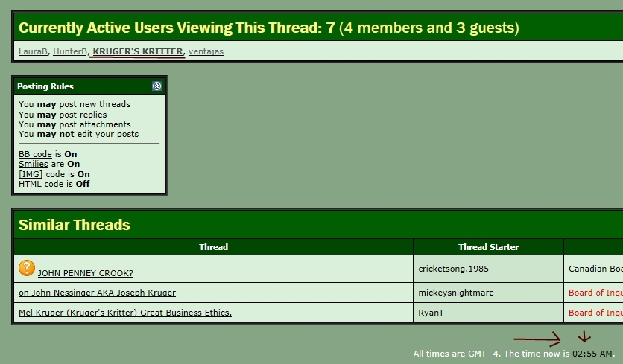Open on John Nessinger AKA Joseph Kruger thread
This screenshot has width=623, height=364.
click(x=97, y=293)
